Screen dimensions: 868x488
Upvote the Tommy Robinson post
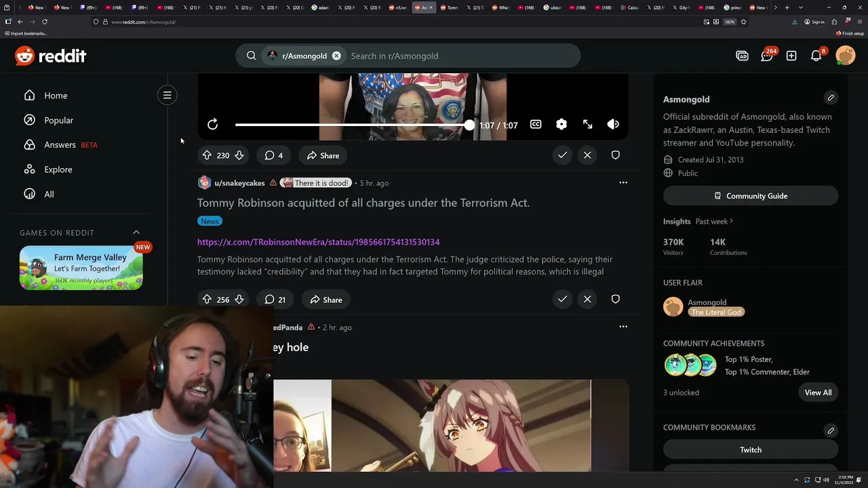click(x=207, y=300)
